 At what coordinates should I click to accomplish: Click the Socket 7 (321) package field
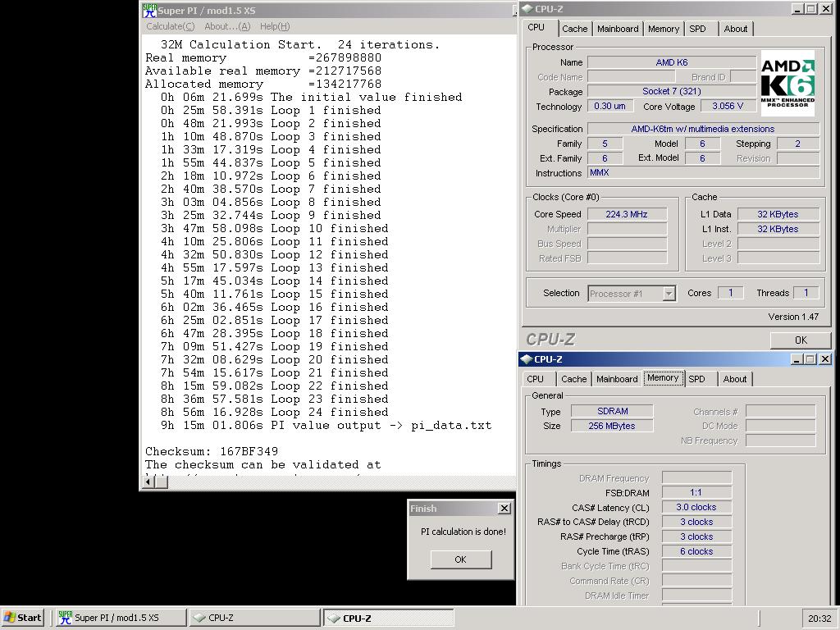click(x=672, y=91)
